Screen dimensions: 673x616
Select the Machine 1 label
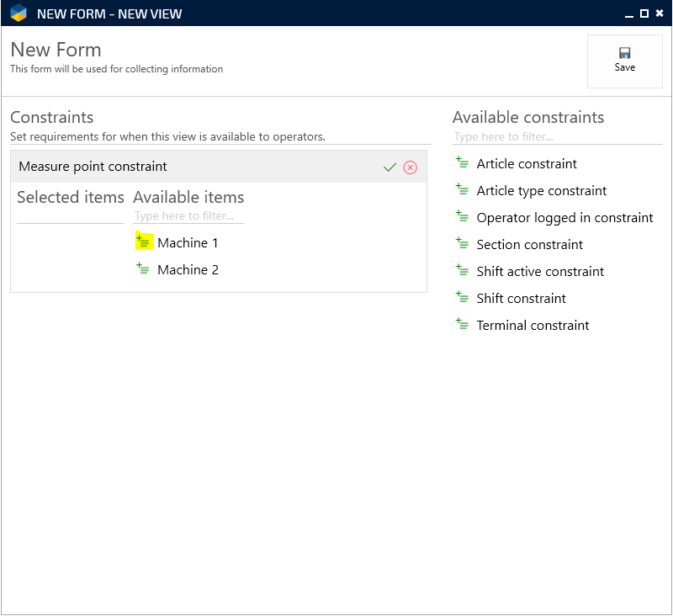(x=188, y=243)
